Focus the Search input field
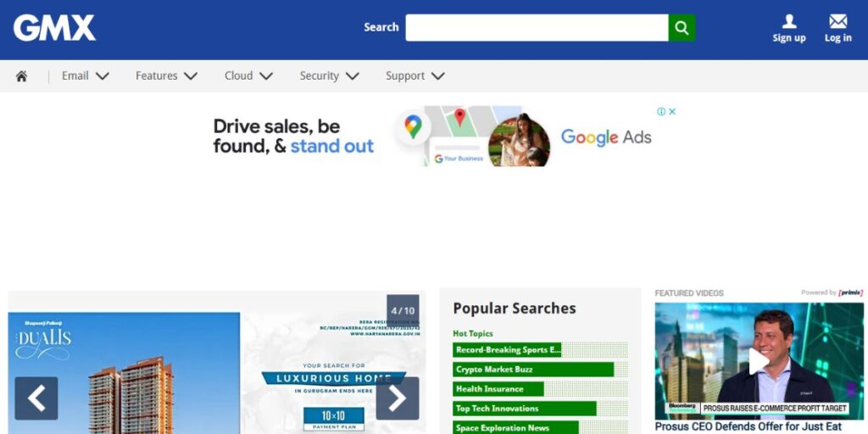 pos(537,28)
